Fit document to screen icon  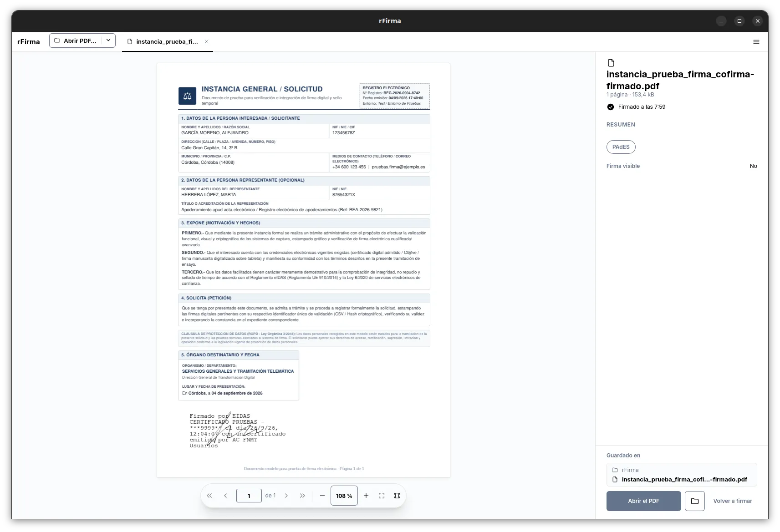coord(382,496)
